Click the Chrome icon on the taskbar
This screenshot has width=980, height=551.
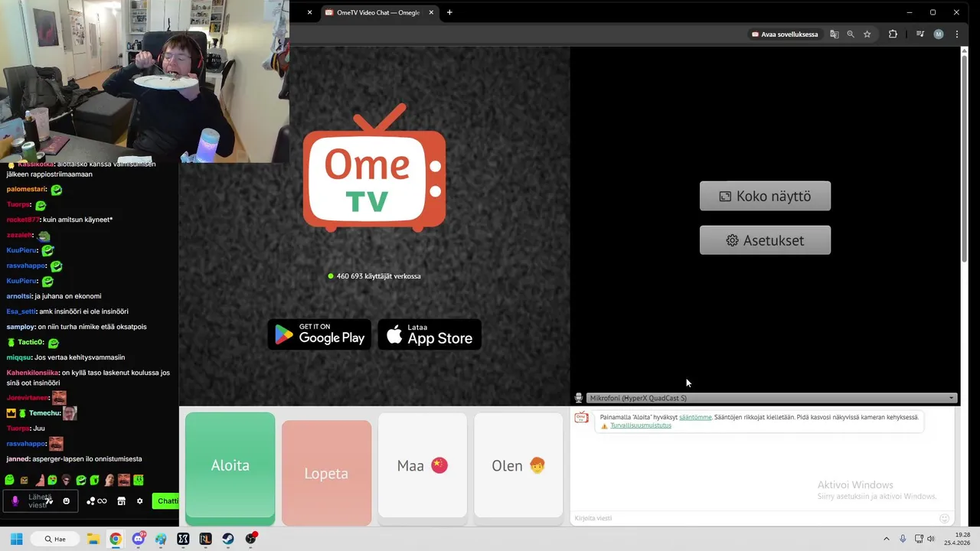(x=115, y=539)
